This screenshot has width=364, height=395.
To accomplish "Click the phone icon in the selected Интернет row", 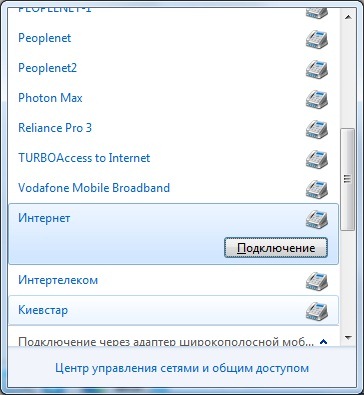I will (x=317, y=219).
